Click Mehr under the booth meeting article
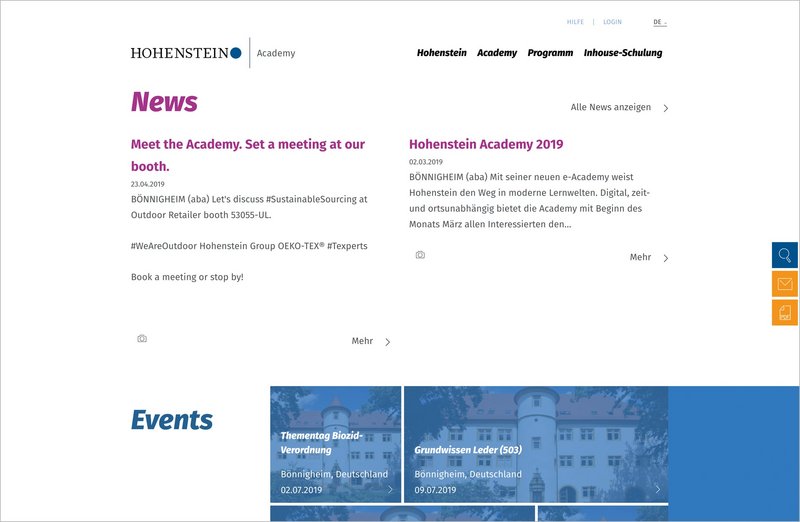The height and width of the screenshot is (522, 800). point(362,341)
